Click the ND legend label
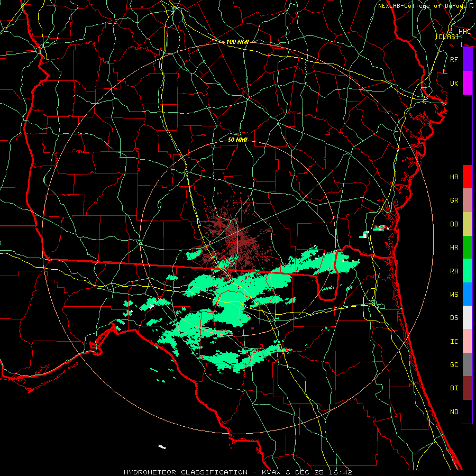476x476 pixels. click(x=454, y=412)
